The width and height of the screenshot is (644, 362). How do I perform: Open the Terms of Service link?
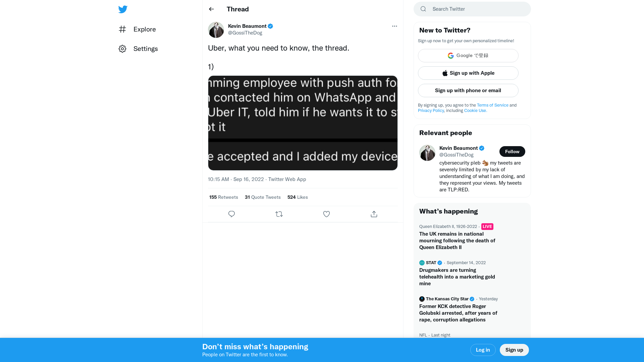(x=492, y=105)
